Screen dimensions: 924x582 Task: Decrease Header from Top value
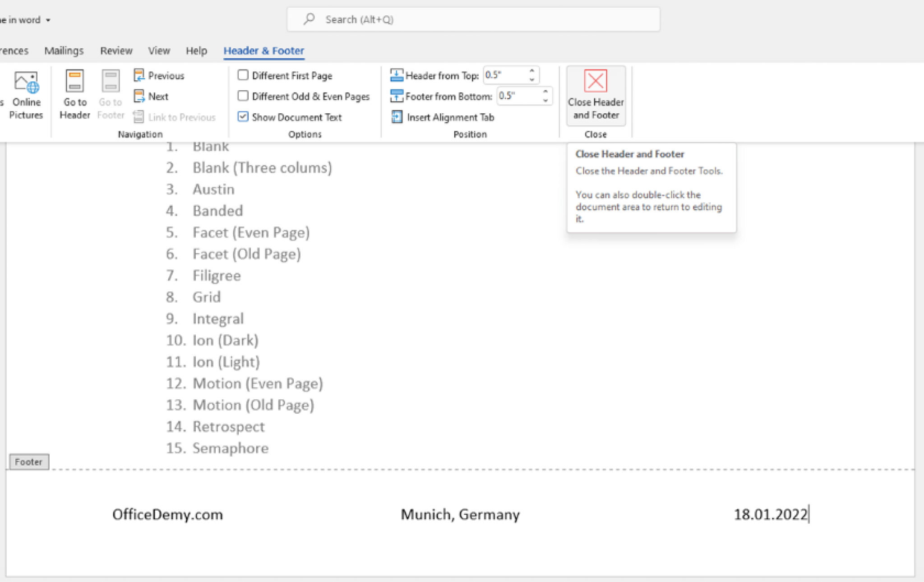[x=532, y=79]
